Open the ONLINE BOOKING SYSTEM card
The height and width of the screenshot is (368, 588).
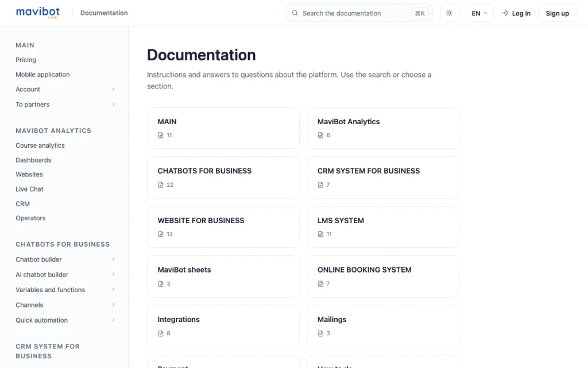(383, 277)
